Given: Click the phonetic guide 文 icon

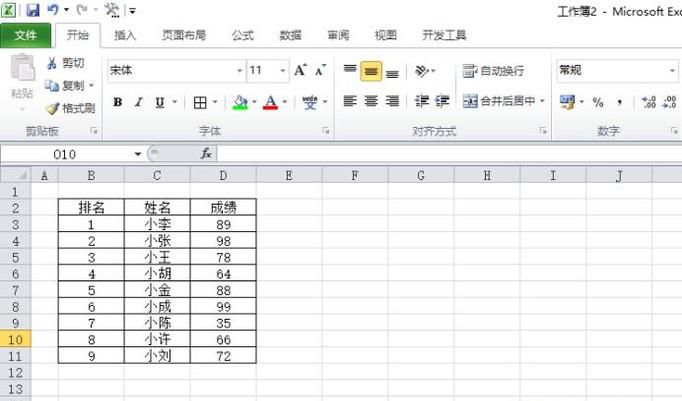Looking at the screenshot, I should coord(310,103).
